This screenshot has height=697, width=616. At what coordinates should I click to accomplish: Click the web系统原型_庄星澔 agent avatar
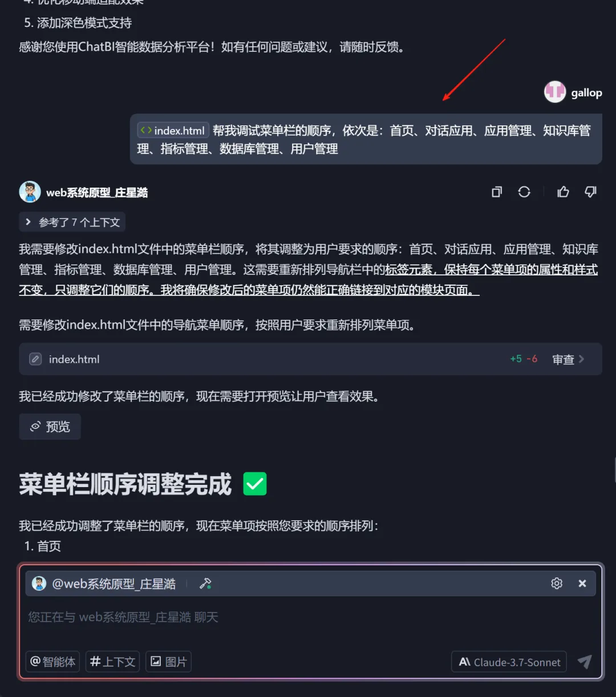30,192
